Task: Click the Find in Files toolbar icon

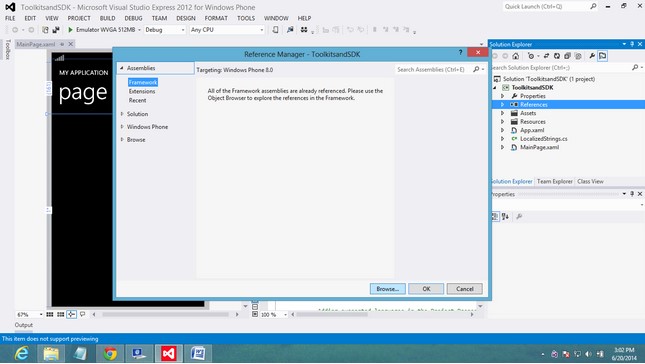Action: pyautogui.click(x=290, y=30)
